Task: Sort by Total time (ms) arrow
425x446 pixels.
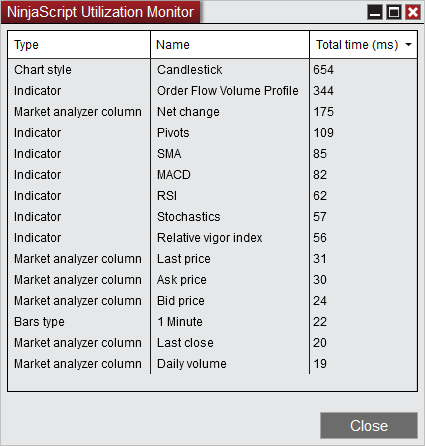Action: 408,45
